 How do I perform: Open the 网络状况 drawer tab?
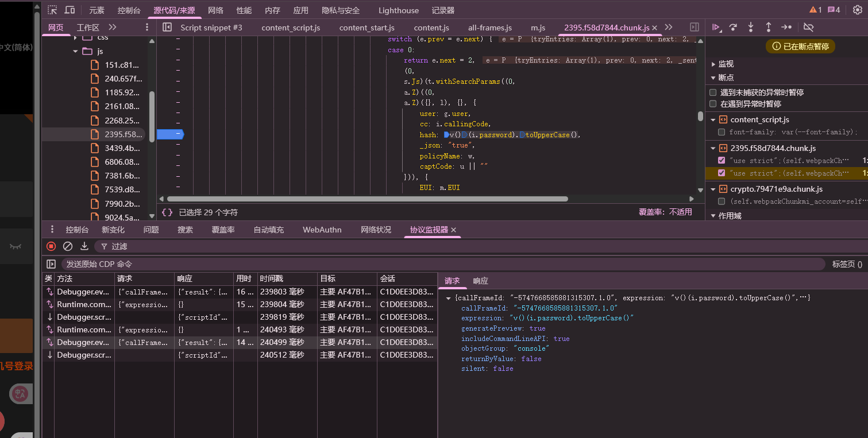point(376,230)
